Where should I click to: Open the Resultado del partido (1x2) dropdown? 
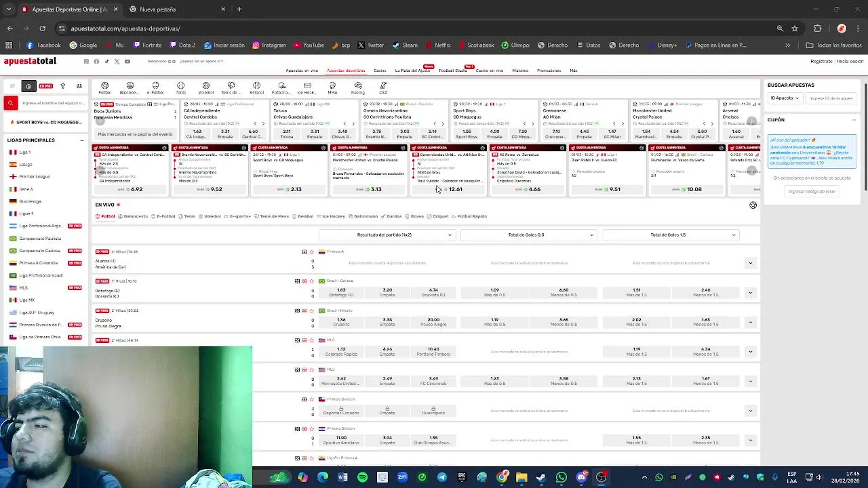(x=387, y=235)
